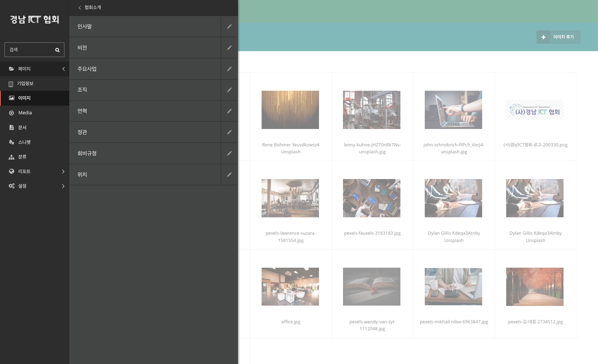Click the pexels-fauxels-3183183.jpg filename
The height and width of the screenshot is (364, 598).
click(372, 233)
